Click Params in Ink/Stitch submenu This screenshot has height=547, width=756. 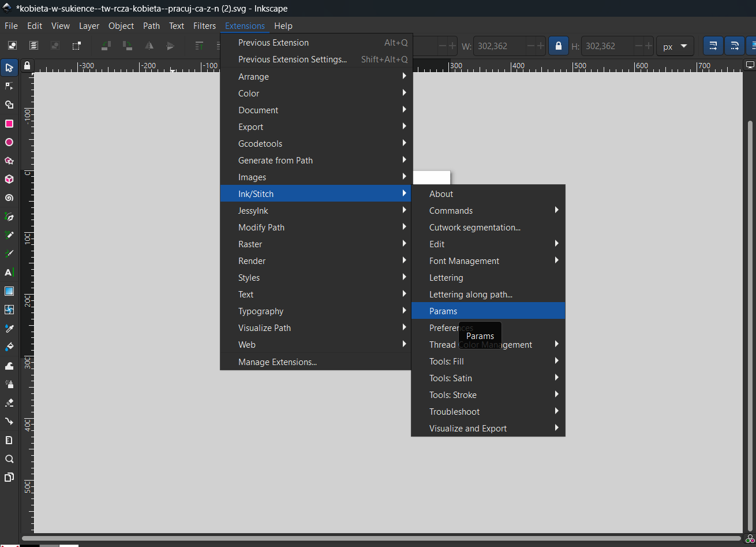coord(488,311)
